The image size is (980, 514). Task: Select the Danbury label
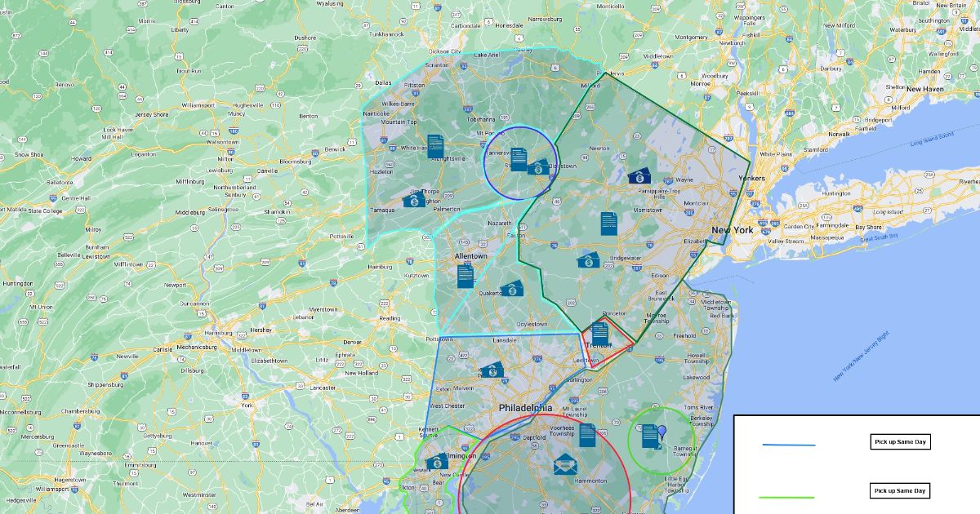coord(831,69)
